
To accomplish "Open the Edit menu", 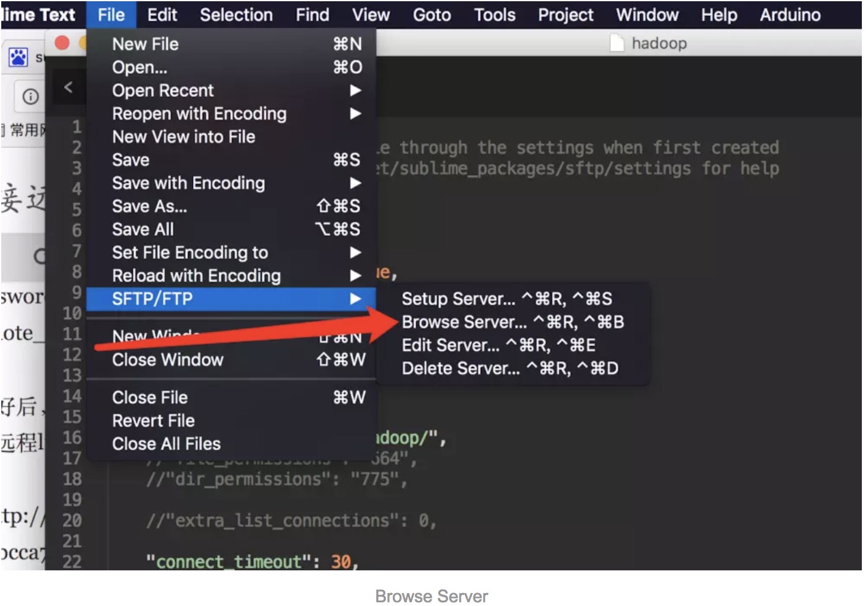I will (x=162, y=15).
